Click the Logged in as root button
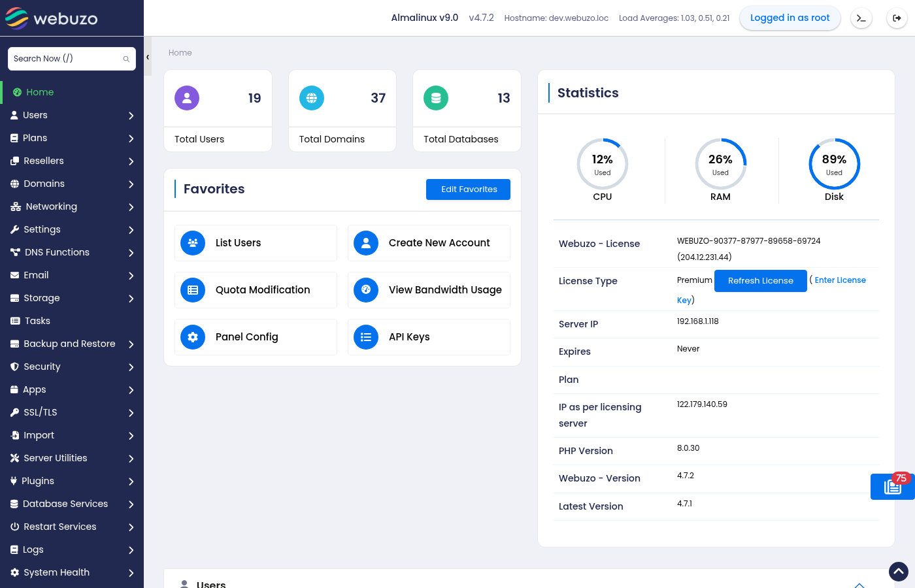Image resolution: width=915 pixels, height=588 pixels. pos(790,18)
